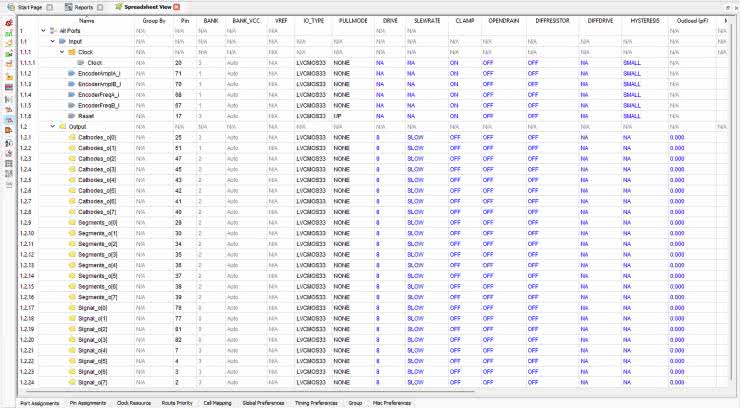
Task: Collapse the Input ports group
Action: click(52, 41)
